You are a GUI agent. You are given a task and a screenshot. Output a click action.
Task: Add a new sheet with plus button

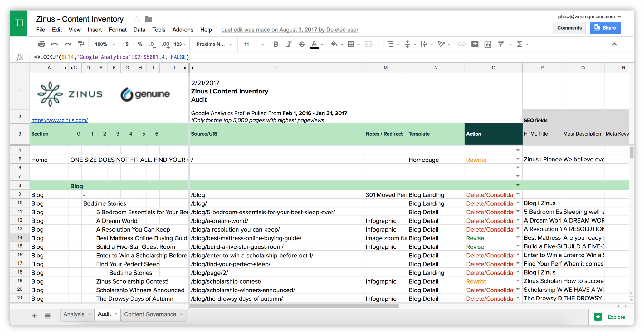point(34,316)
